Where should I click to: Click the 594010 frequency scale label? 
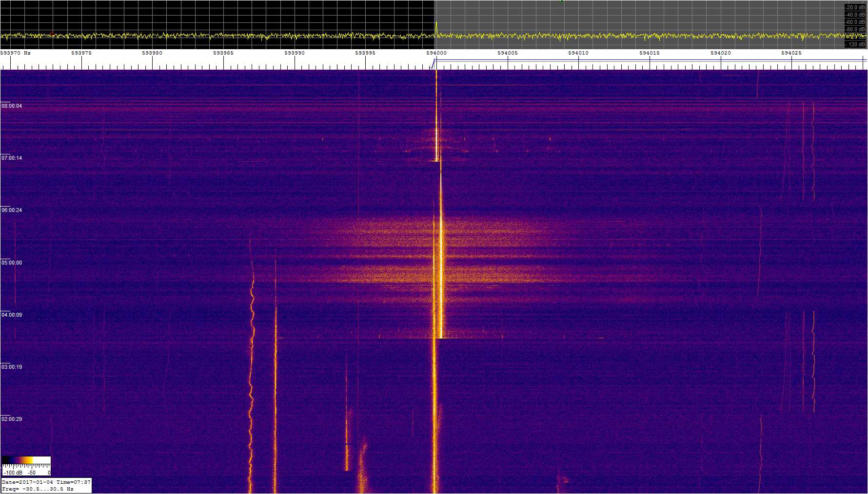pos(578,53)
